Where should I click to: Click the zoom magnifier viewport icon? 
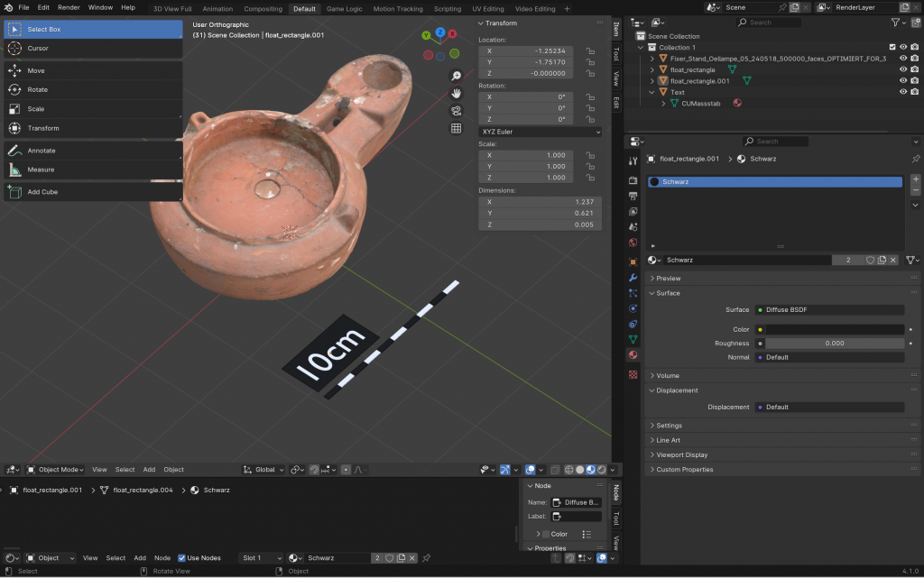(x=457, y=77)
